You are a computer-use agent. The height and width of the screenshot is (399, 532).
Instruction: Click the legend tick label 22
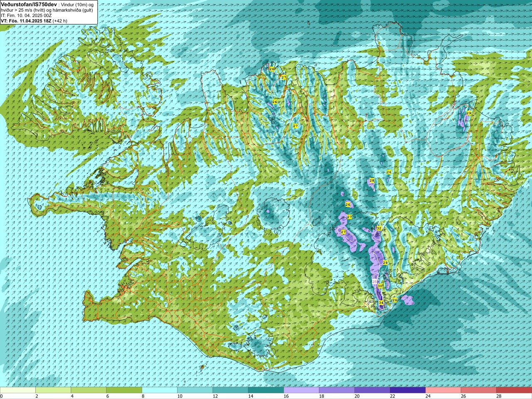pos(393,396)
